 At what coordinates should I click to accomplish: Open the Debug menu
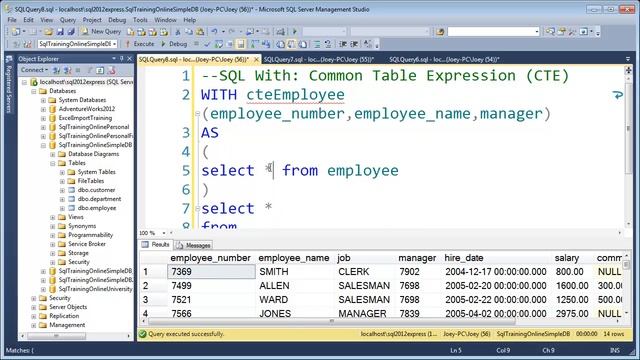coord(117,20)
